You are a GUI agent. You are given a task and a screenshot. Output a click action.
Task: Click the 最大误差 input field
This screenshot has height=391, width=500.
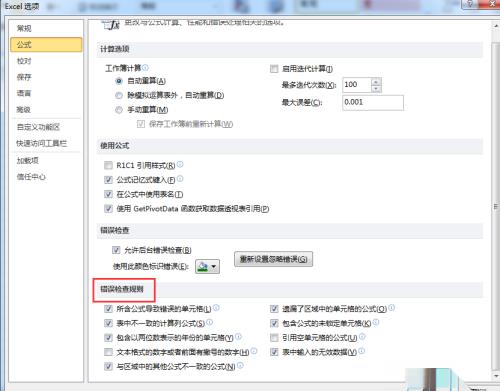point(373,103)
